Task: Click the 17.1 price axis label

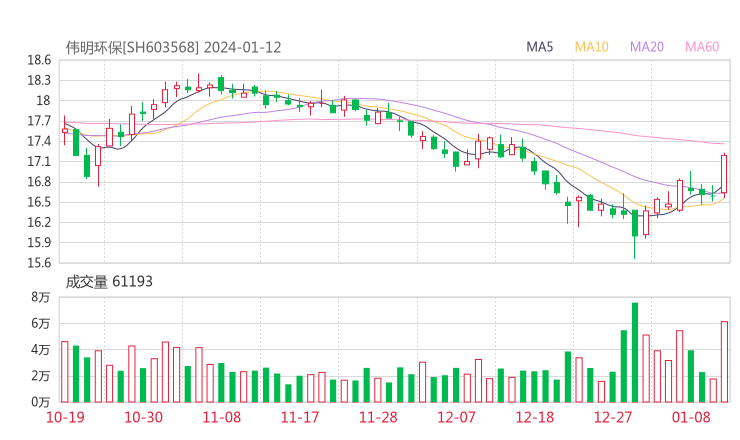Action: [x=39, y=161]
